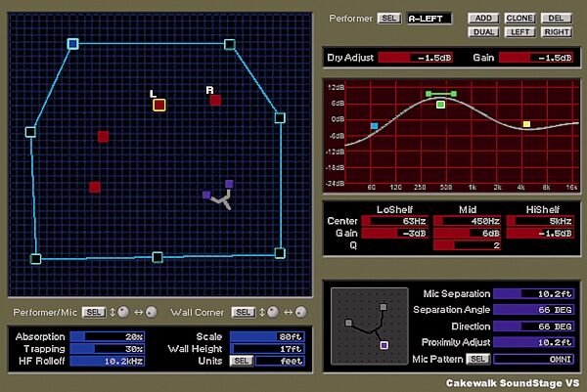Click the Units SEL button
This screenshot has height=392, width=587.
click(x=242, y=361)
